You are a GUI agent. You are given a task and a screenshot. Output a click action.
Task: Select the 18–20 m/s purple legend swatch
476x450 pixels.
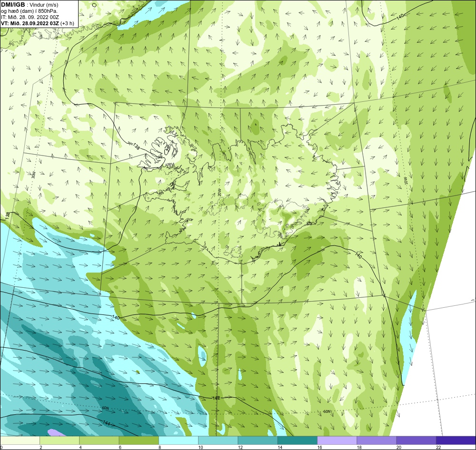click(377, 440)
